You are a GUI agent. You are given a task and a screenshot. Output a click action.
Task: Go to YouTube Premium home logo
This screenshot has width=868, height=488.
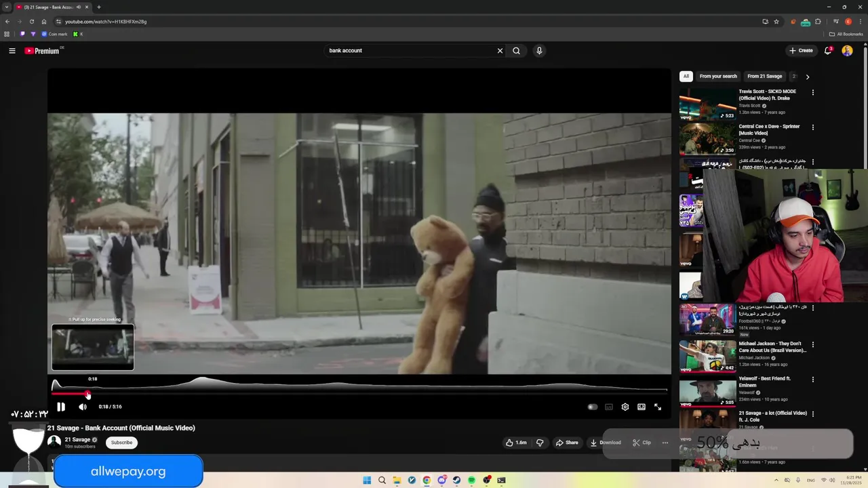point(42,51)
